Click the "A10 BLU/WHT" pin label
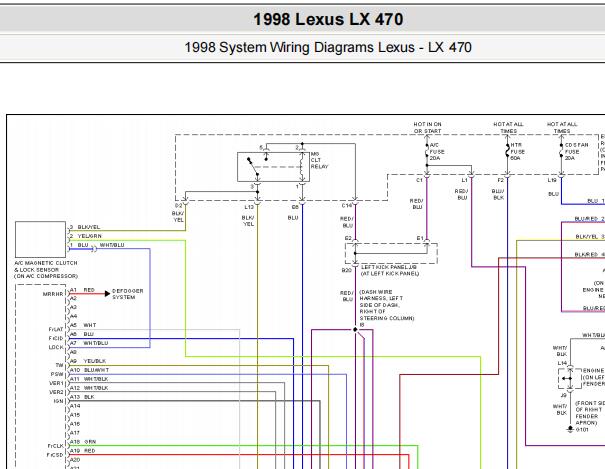The height and width of the screenshot is (469, 605). [90, 370]
